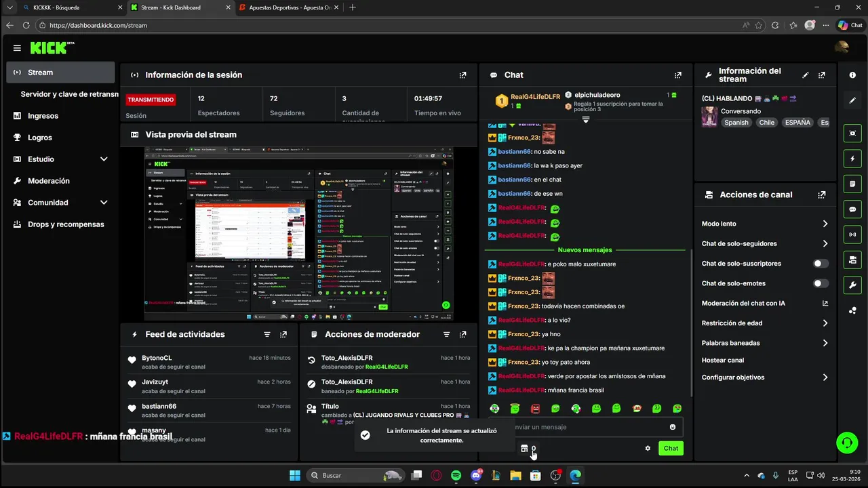The height and width of the screenshot is (488, 868).
Task: Click the taskbar Buscar search box
Action: tap(355, 475)
